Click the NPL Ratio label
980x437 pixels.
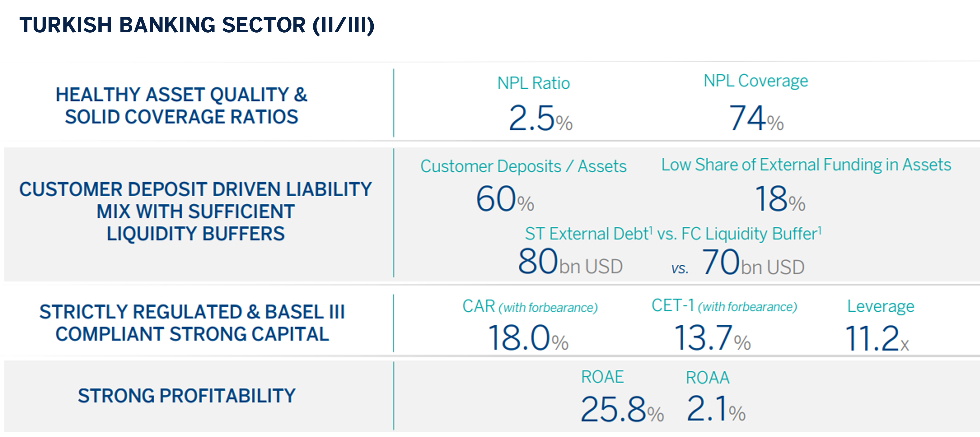[x=533, y=83]
